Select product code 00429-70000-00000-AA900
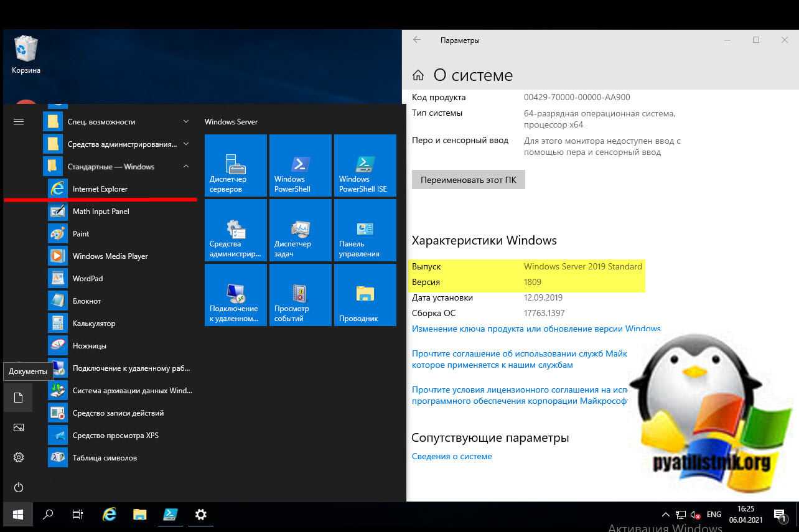 (x=577, y=97)
